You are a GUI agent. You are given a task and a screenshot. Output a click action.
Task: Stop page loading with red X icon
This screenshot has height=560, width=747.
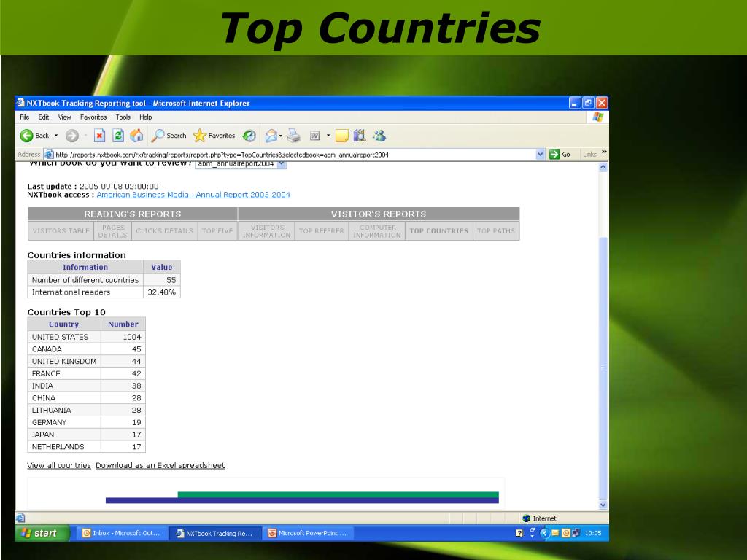99,136
